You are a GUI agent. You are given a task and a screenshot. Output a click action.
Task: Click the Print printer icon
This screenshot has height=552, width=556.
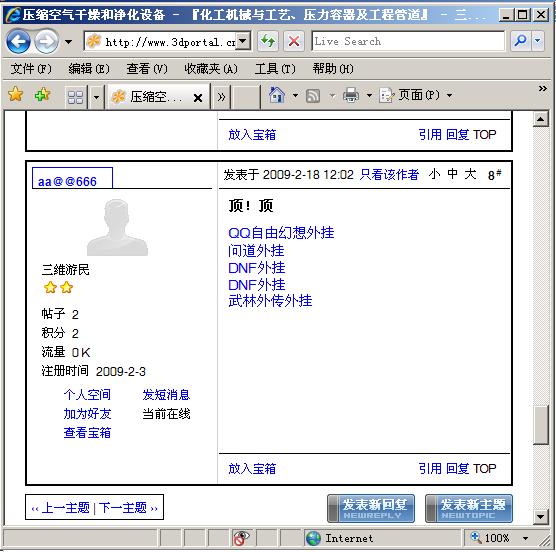click(351, 95)
